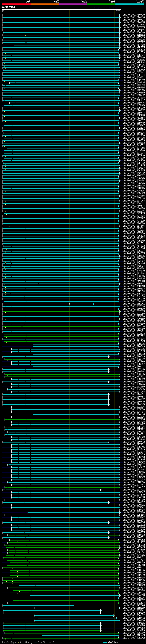Select hit label UniRef100_Q9SNZ6
Screen dimensions: 146x644
(134, 384)
